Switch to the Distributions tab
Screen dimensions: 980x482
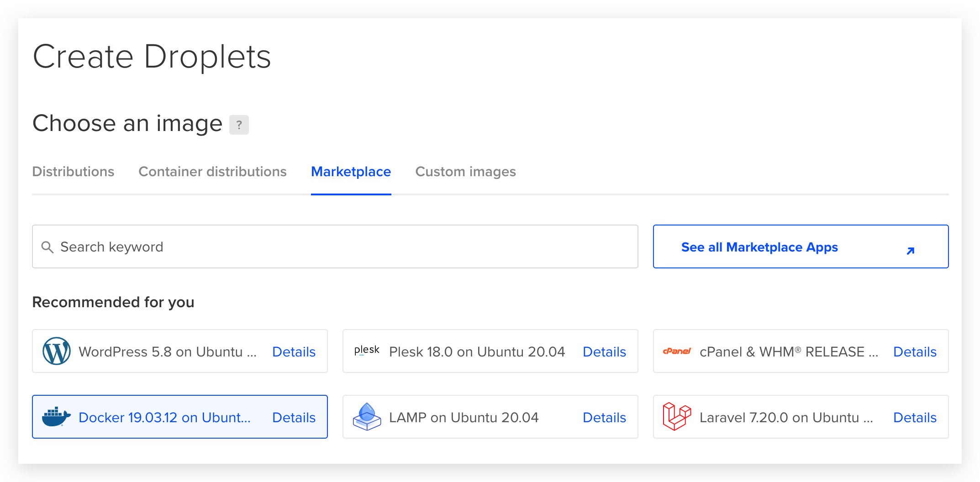[73, 172]
